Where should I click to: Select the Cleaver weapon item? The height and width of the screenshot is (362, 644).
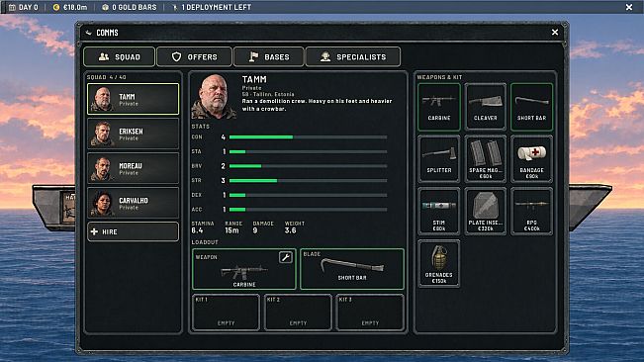click(x=485, y=107)
